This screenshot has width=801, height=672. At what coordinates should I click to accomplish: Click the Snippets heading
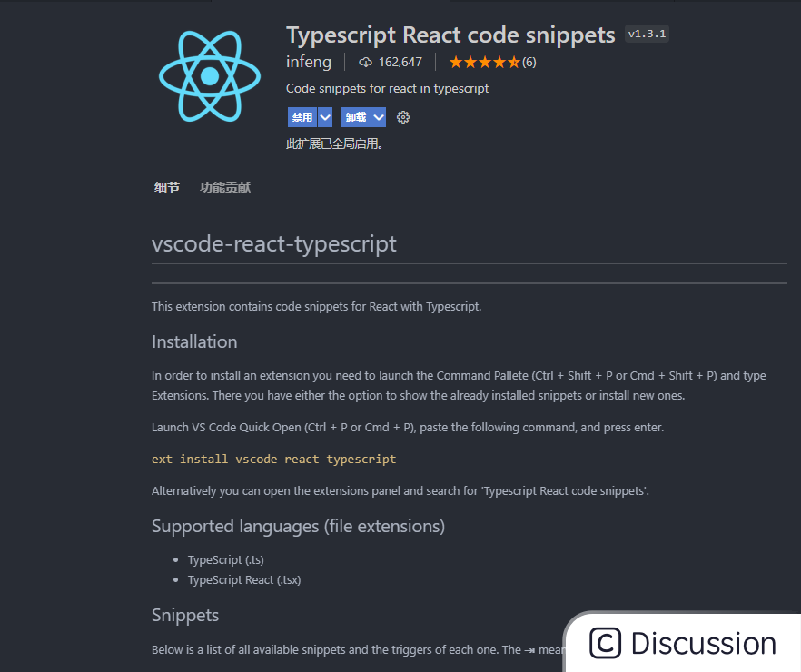pyautogui.click(x=185, y=616)
